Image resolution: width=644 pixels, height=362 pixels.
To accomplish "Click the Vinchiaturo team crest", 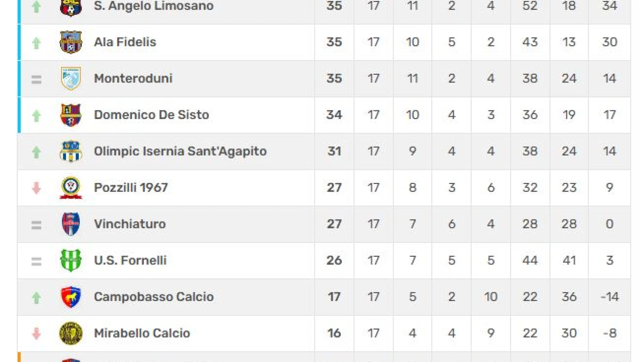I will click(71, 224).
